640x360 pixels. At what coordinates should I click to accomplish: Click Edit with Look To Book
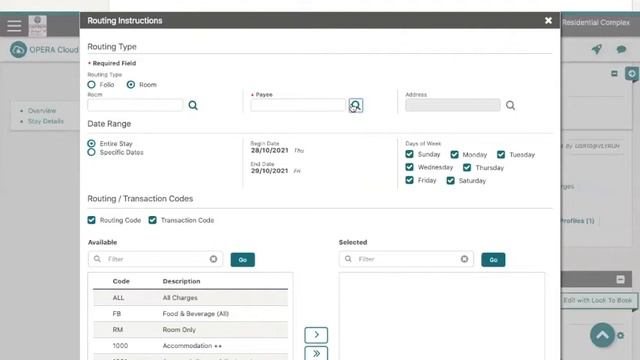pos(597,300)
